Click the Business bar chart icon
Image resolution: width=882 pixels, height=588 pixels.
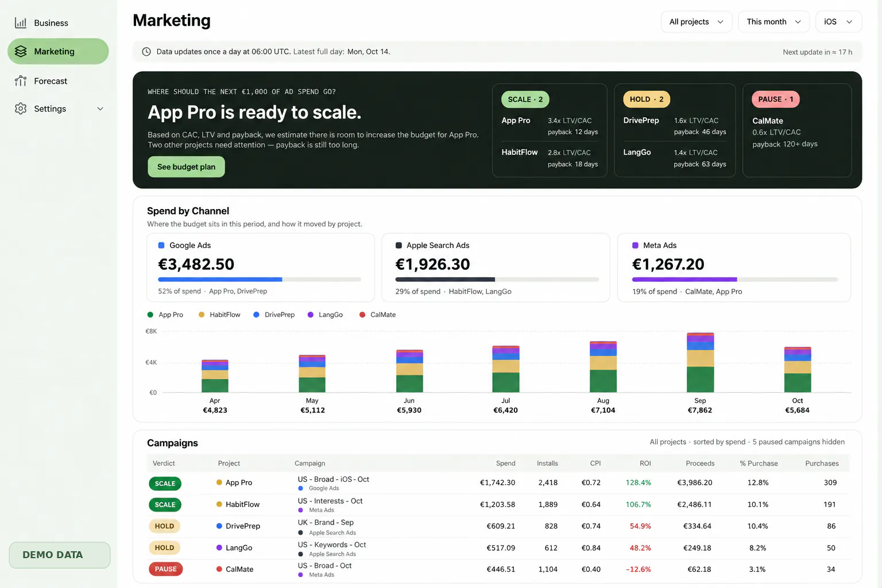[x=21, y=23]
